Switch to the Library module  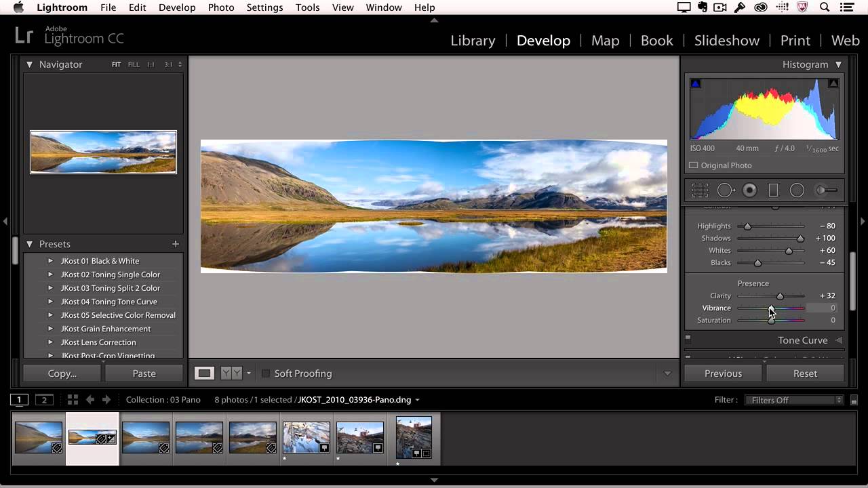(x=473, y=41)
